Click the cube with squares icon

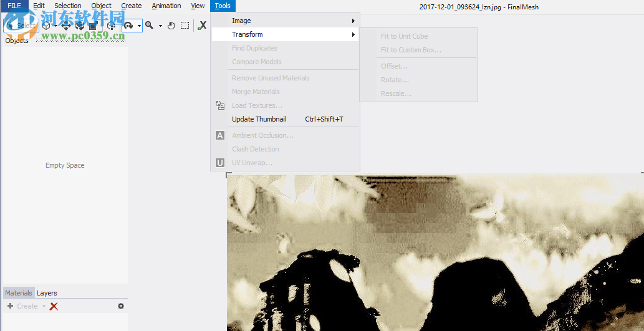(x=111, y=26)
